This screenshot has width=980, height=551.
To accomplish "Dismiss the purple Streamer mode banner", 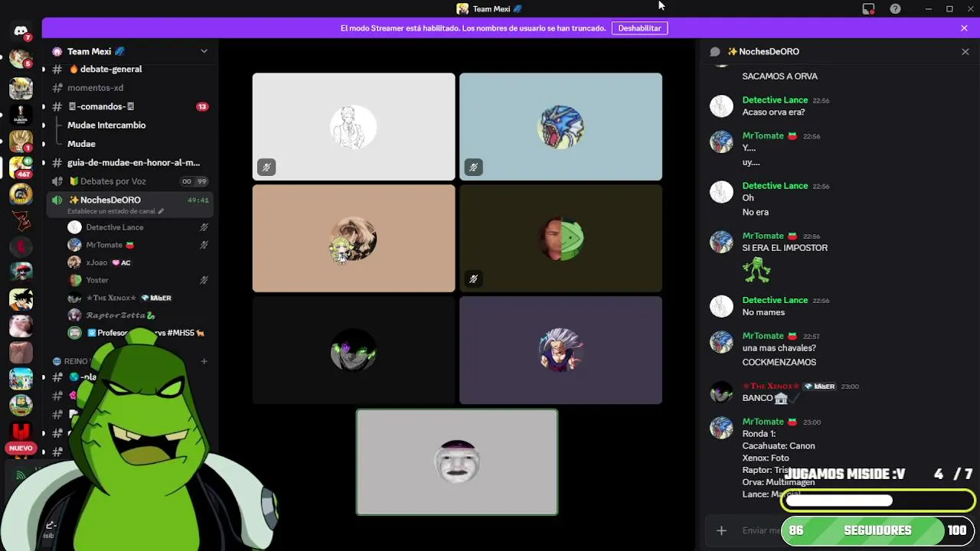I will click(x=964, y=28).
